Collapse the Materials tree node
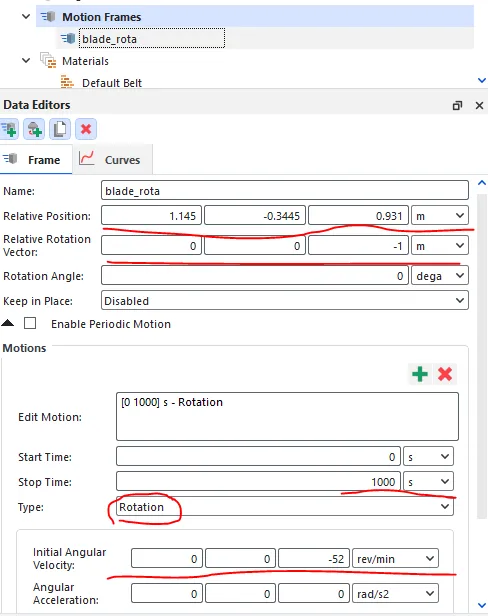488x616 pixels. 26,60
